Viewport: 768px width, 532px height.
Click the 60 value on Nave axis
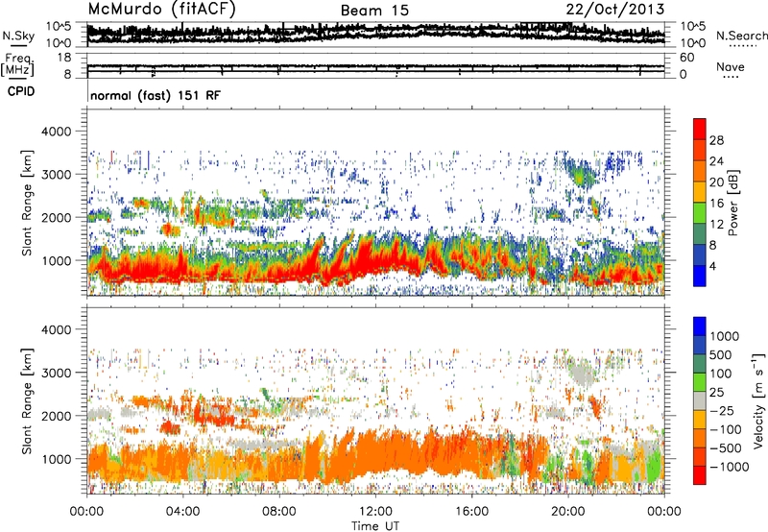[x=686, y=58]
